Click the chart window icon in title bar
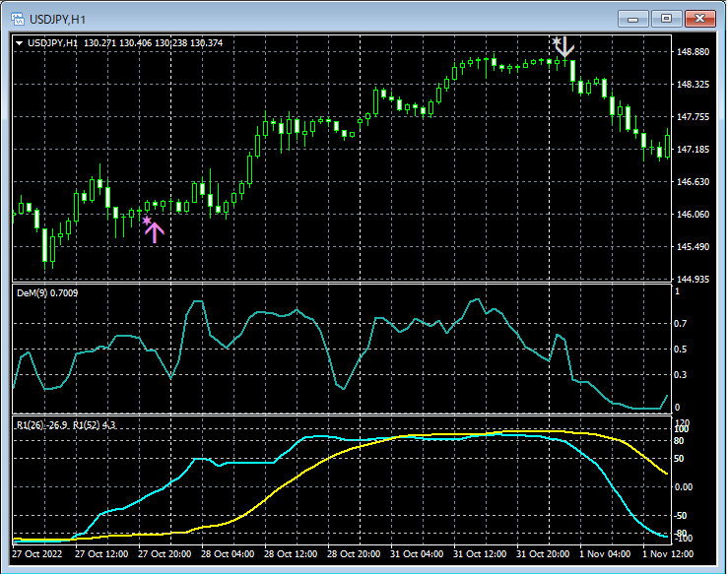This screenshot has width=728, height=574. [x=16, y=19]
